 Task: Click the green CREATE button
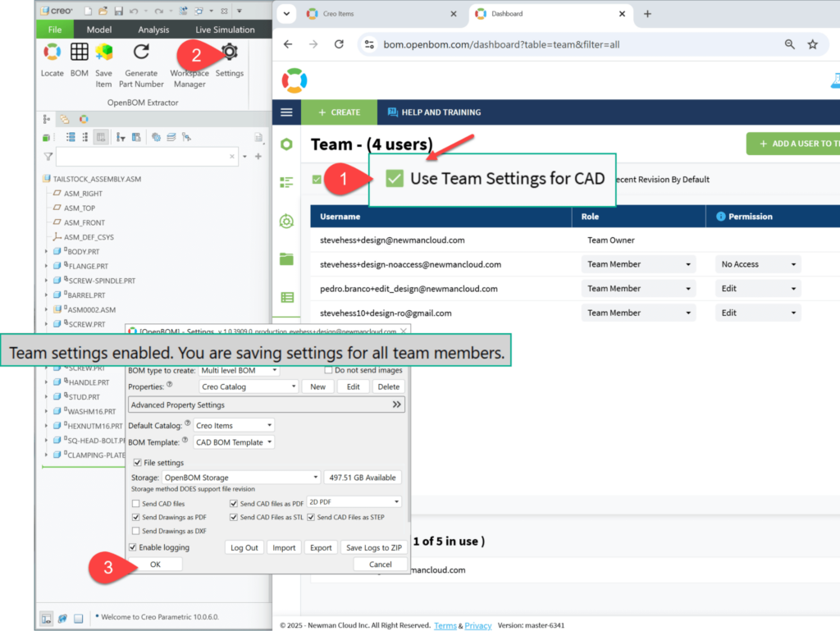pos(339,112)
